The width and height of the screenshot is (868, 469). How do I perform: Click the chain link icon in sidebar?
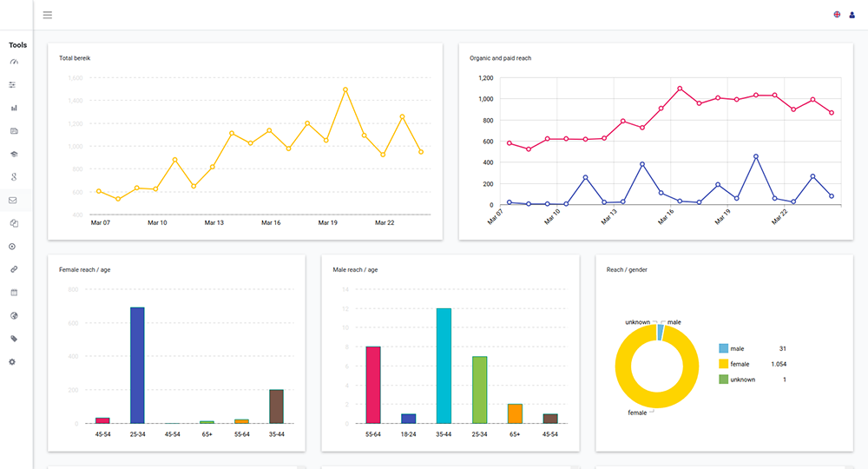(x=13, y=269)
